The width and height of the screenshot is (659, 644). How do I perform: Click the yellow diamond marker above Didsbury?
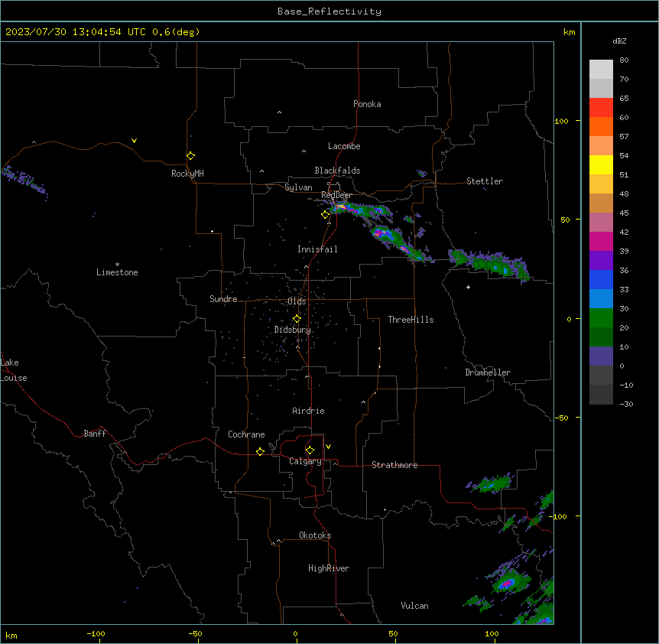pos(297,319)
